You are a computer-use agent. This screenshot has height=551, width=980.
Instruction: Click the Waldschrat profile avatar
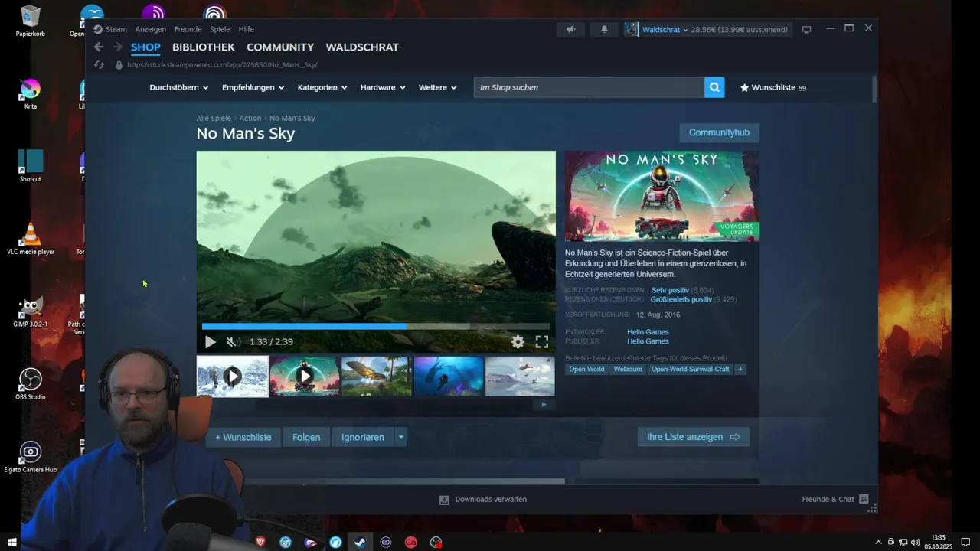pos(631,29)
